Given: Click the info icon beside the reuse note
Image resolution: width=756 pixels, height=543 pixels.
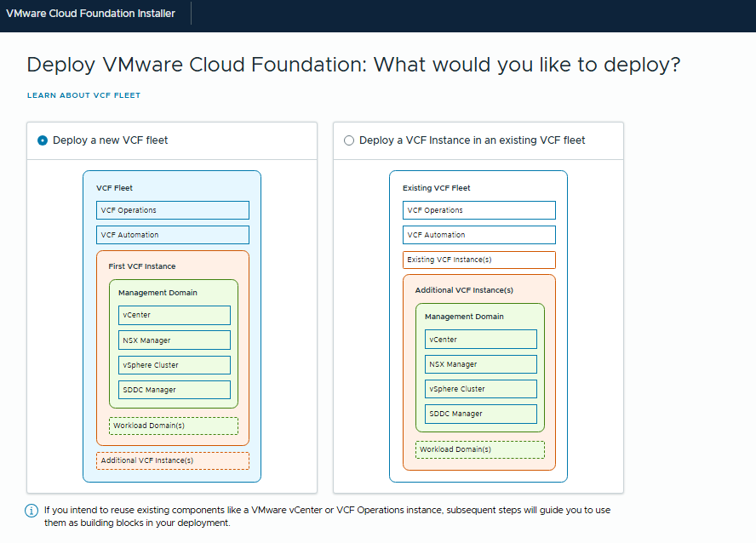Looking at the screenshot, I should pyautogui.click(x=31, y=511).
